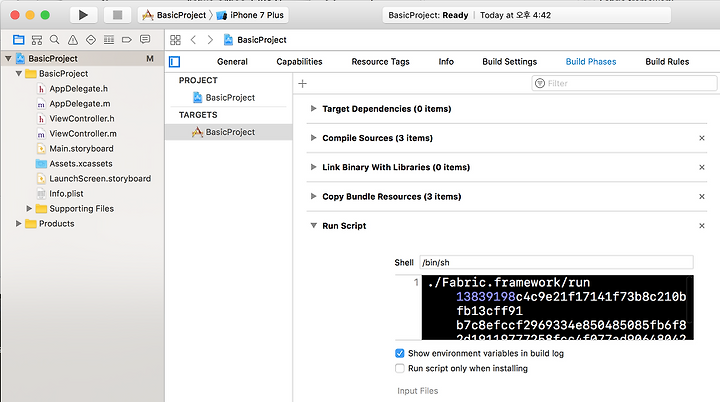
Task: Open the Project navigator folder icon
Action: coord(19,40)
